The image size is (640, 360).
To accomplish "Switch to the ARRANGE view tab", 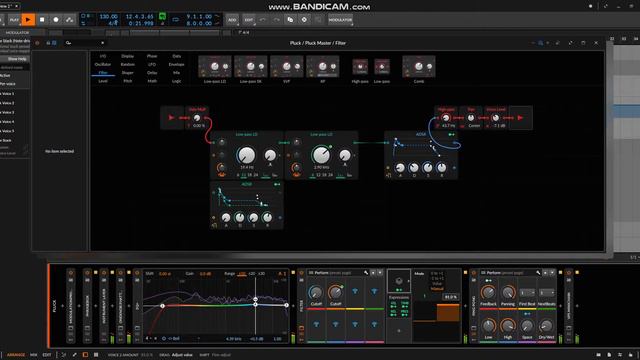I will coord(16,355).
